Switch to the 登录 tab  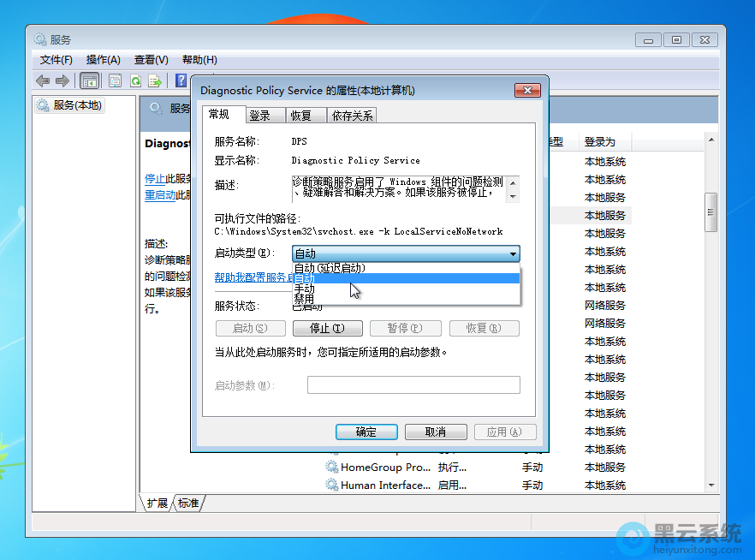click(x=259, y=116)
